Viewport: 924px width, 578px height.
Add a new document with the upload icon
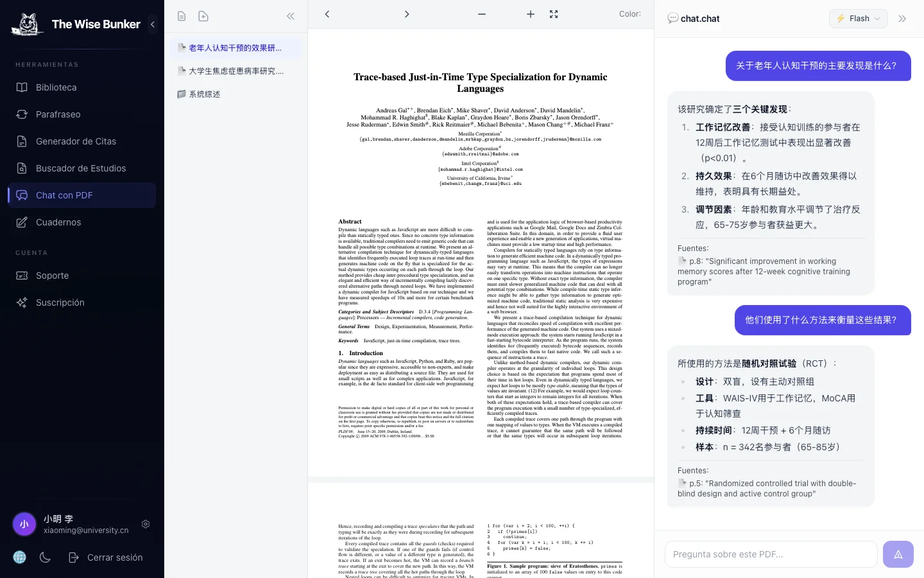pyautogui.click(x=203, y=15)
